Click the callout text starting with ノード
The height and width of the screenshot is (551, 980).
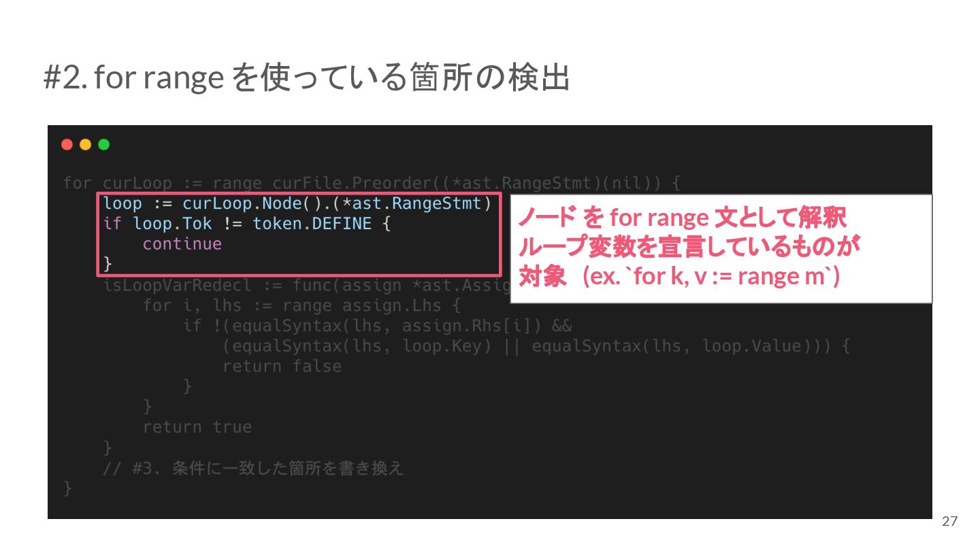[x=682, y=218]
